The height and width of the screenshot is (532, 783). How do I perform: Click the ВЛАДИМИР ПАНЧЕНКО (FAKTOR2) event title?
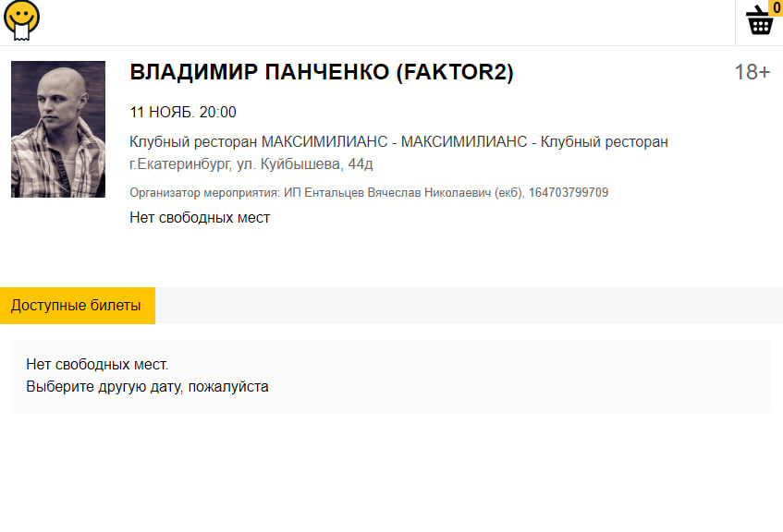point(321,72)
